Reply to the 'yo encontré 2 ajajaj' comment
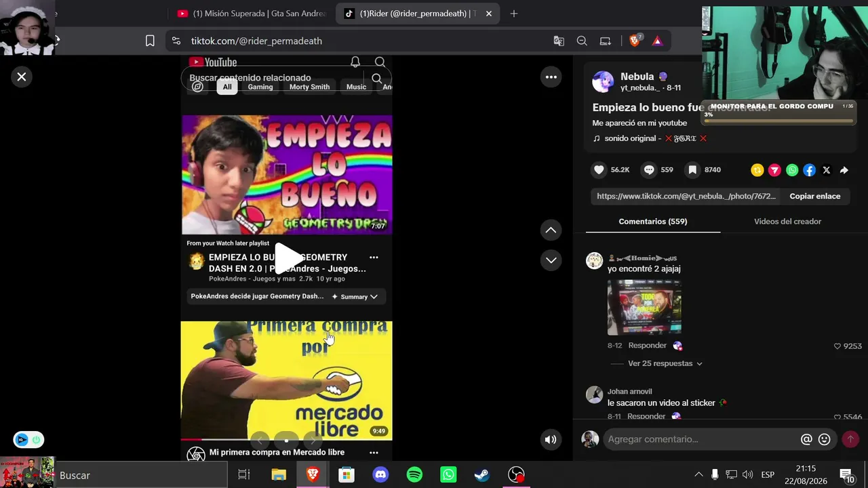Image resolution: width=868 pixels, height=488 pixels. click(648, 346)
